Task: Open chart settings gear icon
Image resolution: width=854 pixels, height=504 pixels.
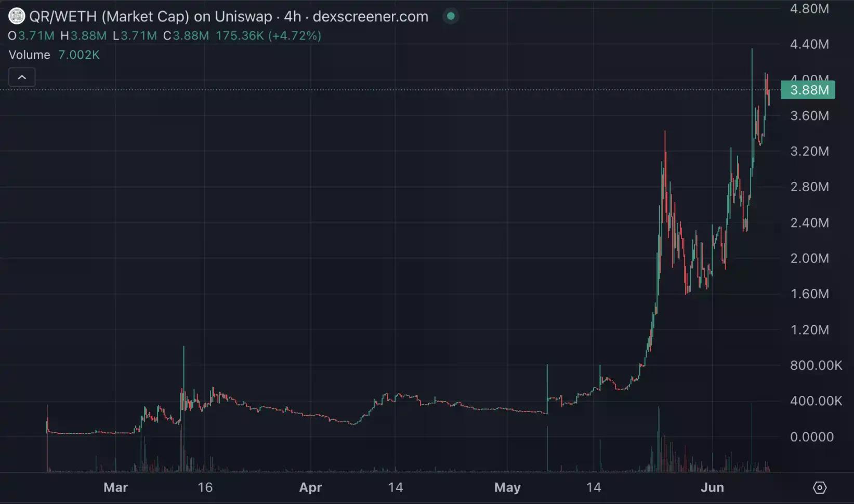Action: click(819, 487)
